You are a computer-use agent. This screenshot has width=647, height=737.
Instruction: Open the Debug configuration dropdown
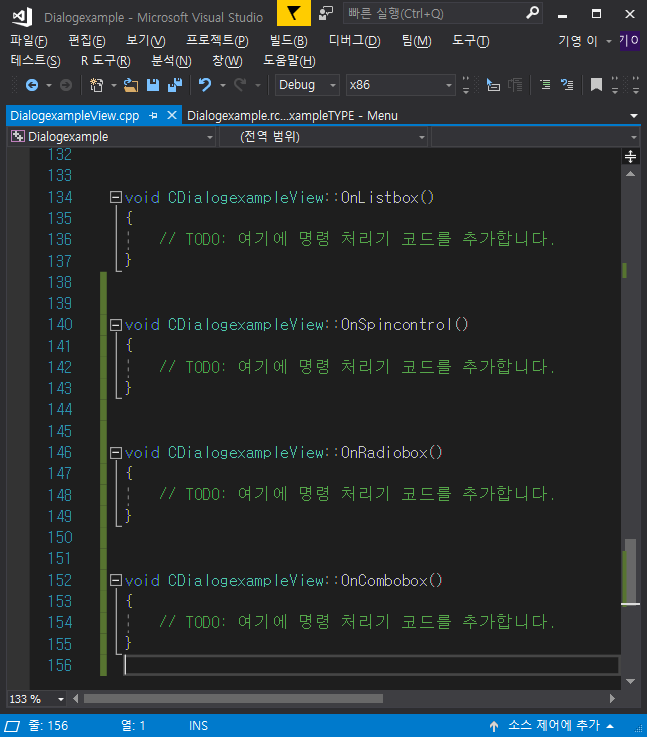click(x=307, y=85)
